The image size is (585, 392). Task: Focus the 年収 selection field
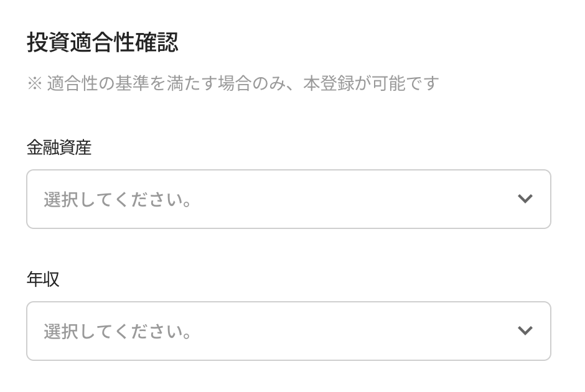click(288, 331)
